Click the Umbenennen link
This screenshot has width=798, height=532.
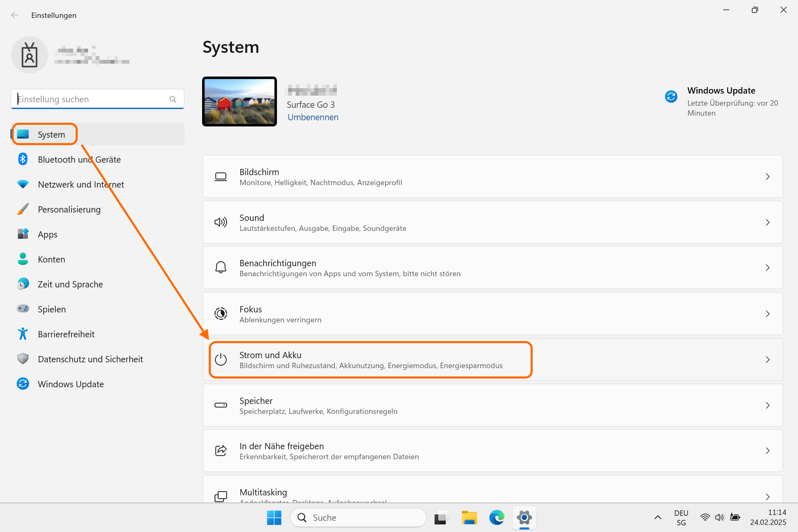[x=313, y=117]
